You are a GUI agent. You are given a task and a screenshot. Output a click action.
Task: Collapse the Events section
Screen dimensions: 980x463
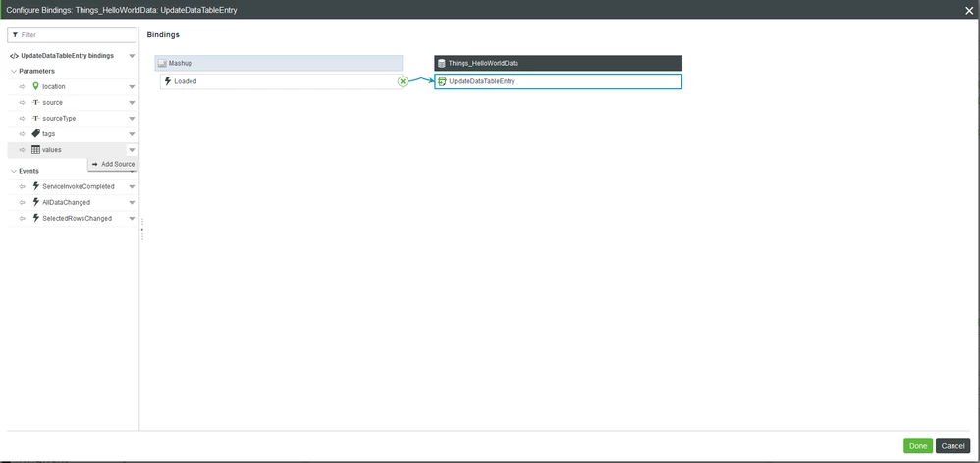(14, 171)
